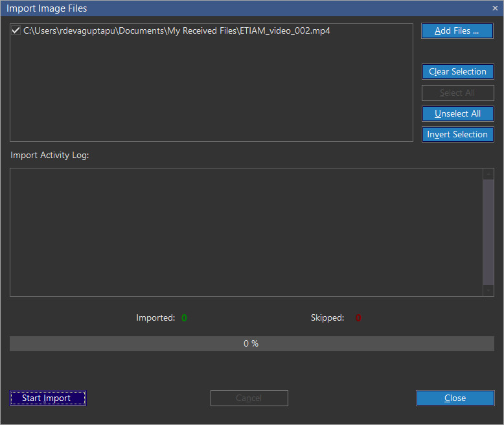Click the activity log scroll-down arrow
This screenshot has width=504, height=425.
pyautogui.click(x=488, y=291)
